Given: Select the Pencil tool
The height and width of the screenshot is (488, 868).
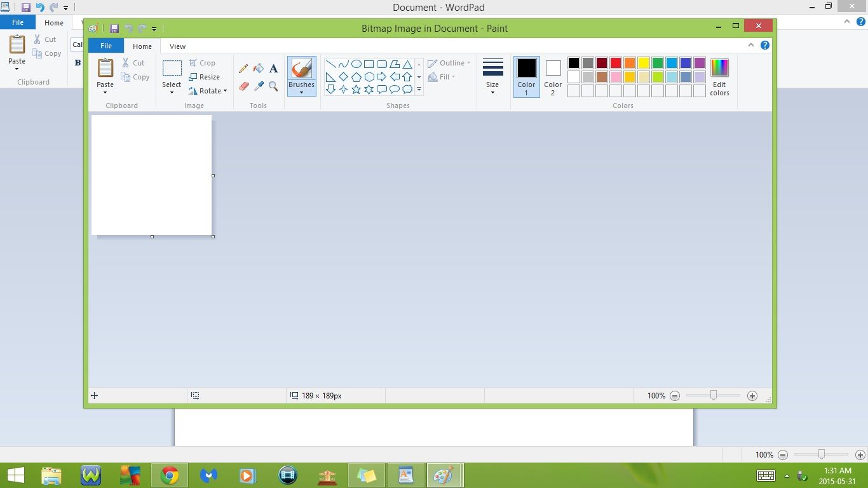Looking at the screenshot, I should tap(243, 68).
